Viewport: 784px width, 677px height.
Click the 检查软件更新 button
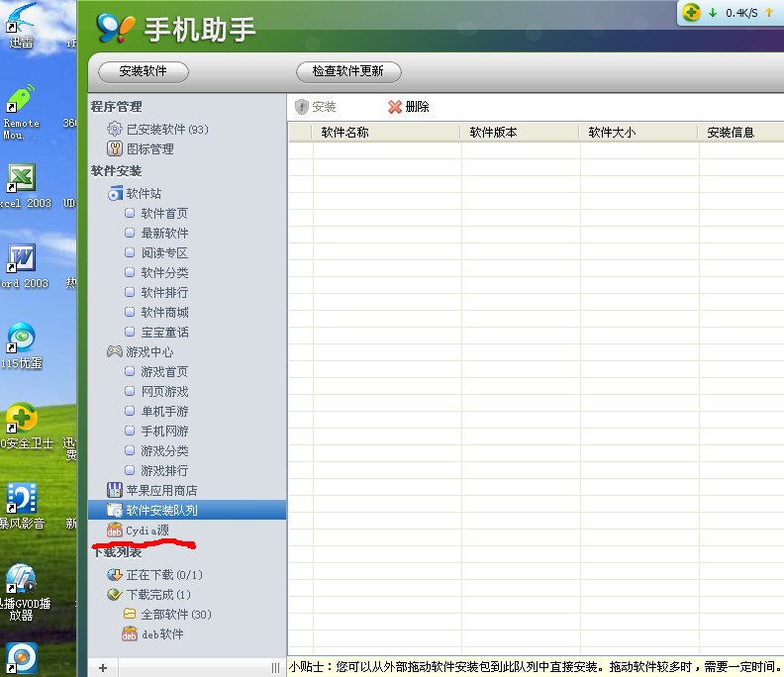click(348, 71)
